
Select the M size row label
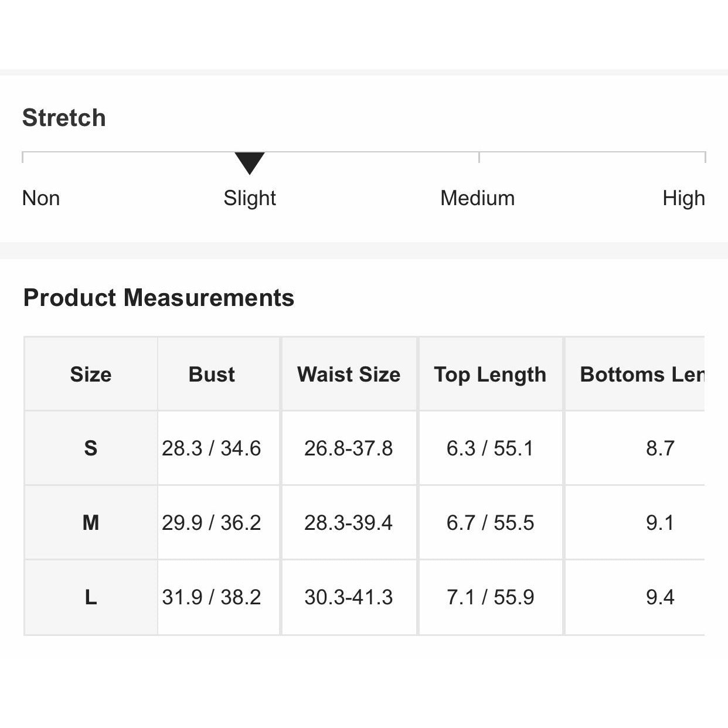click(91, 522)
